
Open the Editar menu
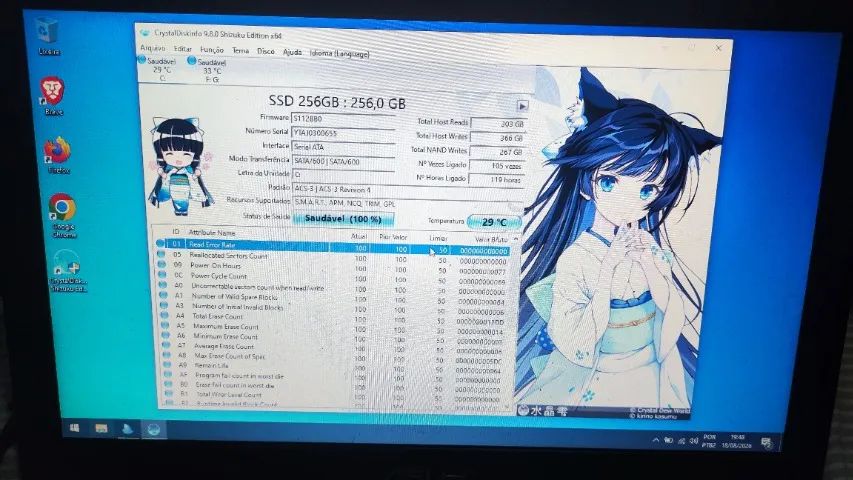[183, 49]
